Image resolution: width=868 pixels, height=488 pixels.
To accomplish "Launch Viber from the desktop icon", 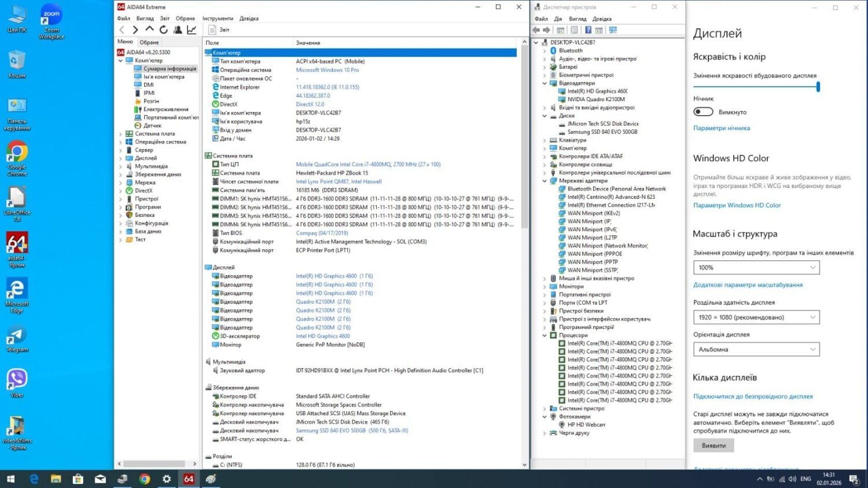I will click(x=17, y=379).
